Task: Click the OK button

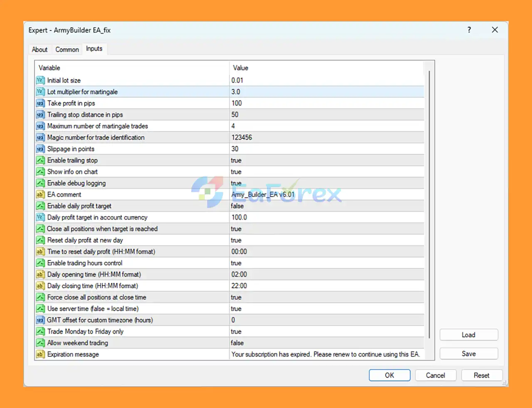Action: [x=389, y=375]
